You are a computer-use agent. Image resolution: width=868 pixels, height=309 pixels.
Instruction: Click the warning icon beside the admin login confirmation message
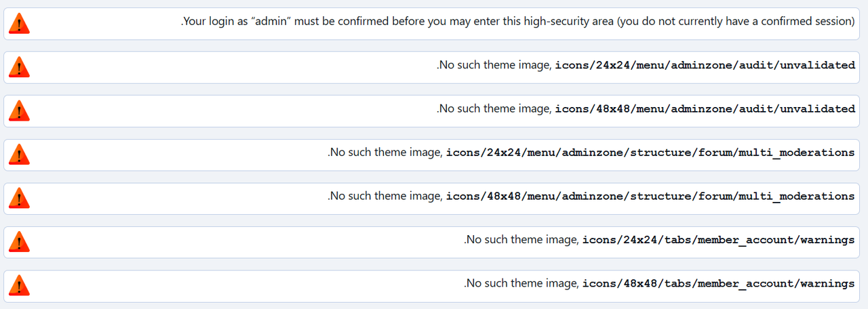click(19, 24)
